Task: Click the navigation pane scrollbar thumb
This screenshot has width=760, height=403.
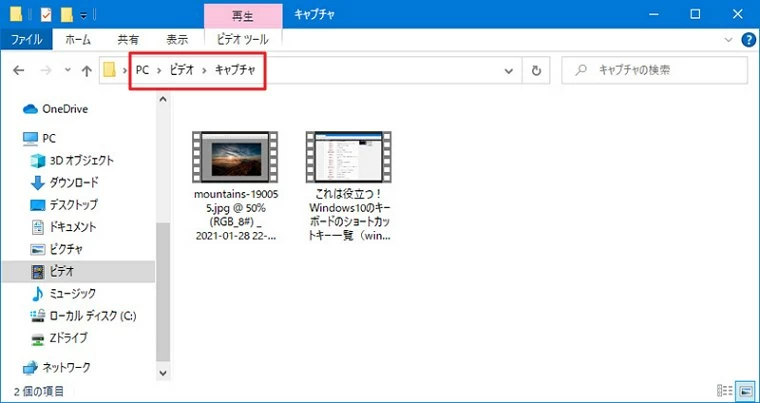Action: click(x=163, y=292)
